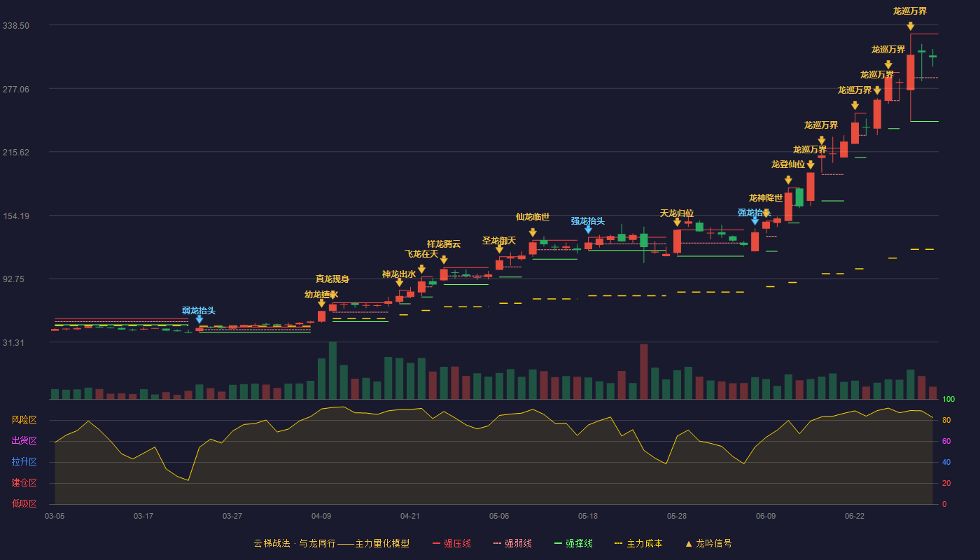
Task: Click the 天龙归位 signal arrow
Action: pyautogui.click(x=677, y=222)
